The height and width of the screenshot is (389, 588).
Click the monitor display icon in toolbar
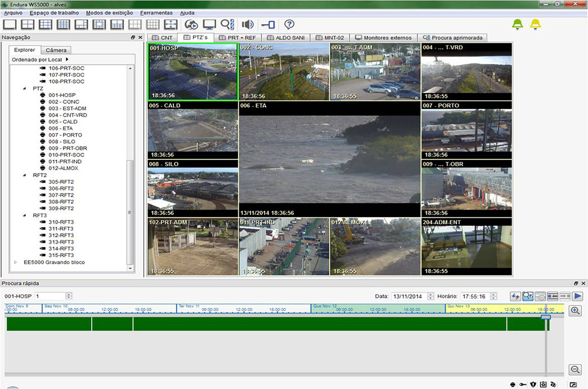(209, 25)
